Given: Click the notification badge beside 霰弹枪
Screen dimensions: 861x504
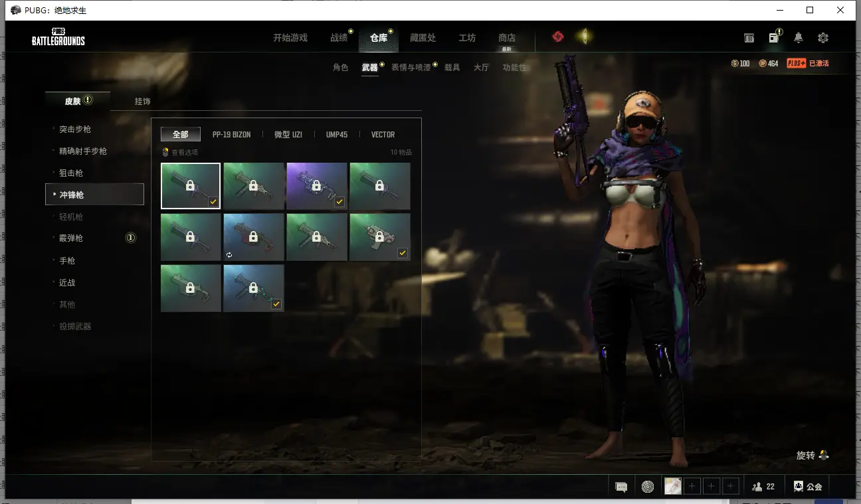Looking at the screenshot, I should coord(131,238).
